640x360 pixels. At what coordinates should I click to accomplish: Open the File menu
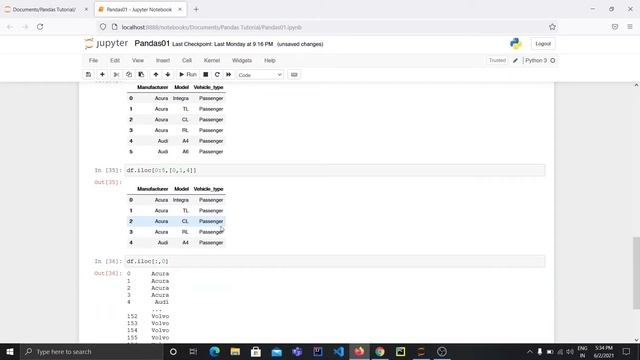click(x=93, y=60)
